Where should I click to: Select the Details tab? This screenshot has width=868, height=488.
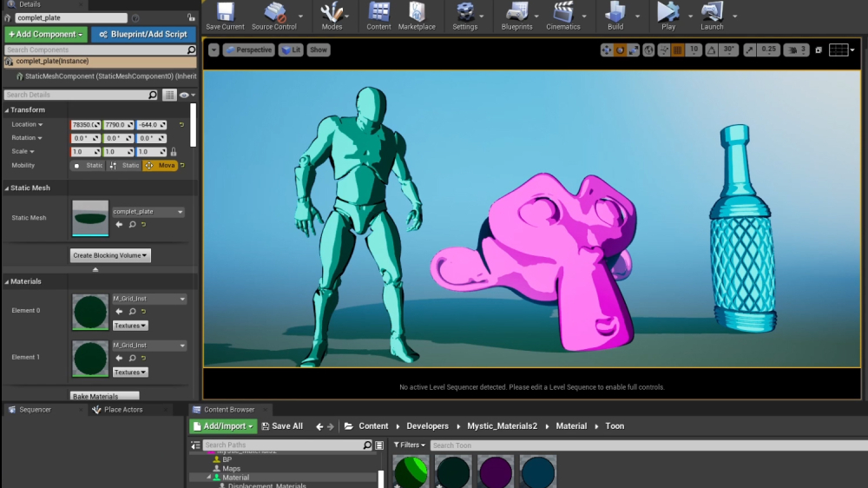click(x=30, y=4)
